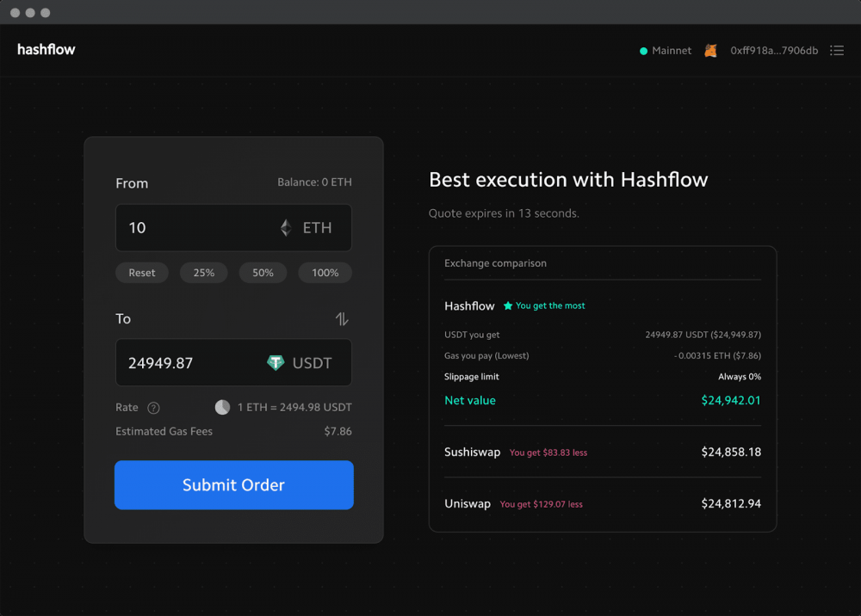
Task: Select the 100% balance option
Action: 325,272
